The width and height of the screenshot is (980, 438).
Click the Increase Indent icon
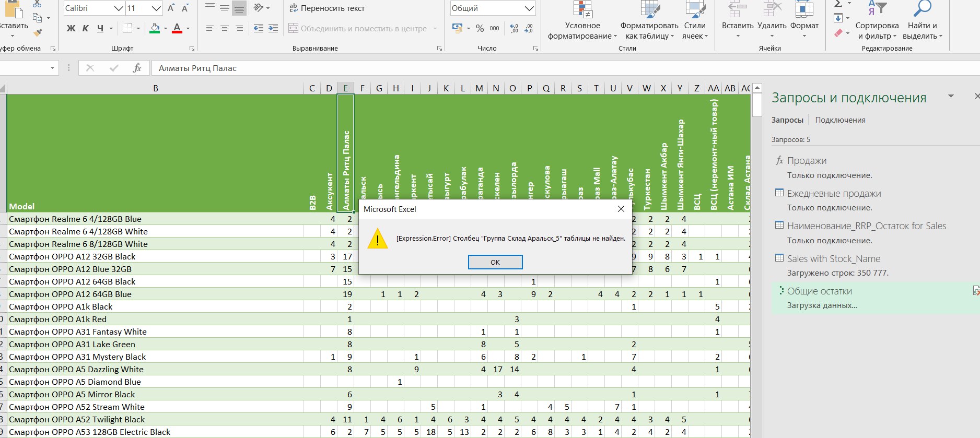pyautogui.click(x=273, y=28)
